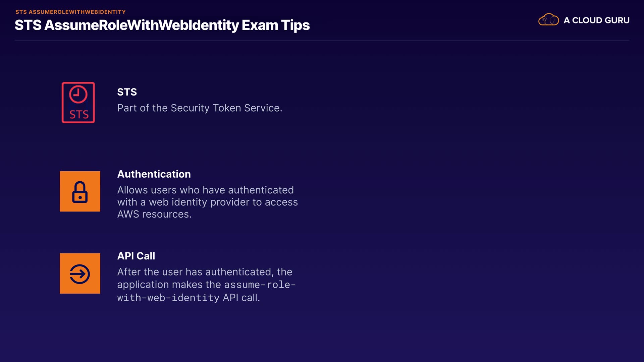The height and width of the screenshot is (362, 644).
Task: Click the bold "API Call" heading
Action: coord(136,256)
